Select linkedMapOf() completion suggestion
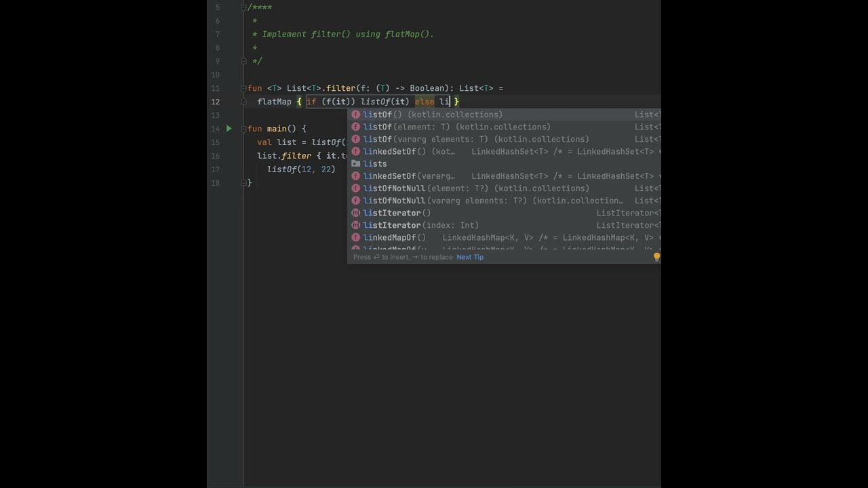This screenshot has width=868, height=488. click(504, 237)
